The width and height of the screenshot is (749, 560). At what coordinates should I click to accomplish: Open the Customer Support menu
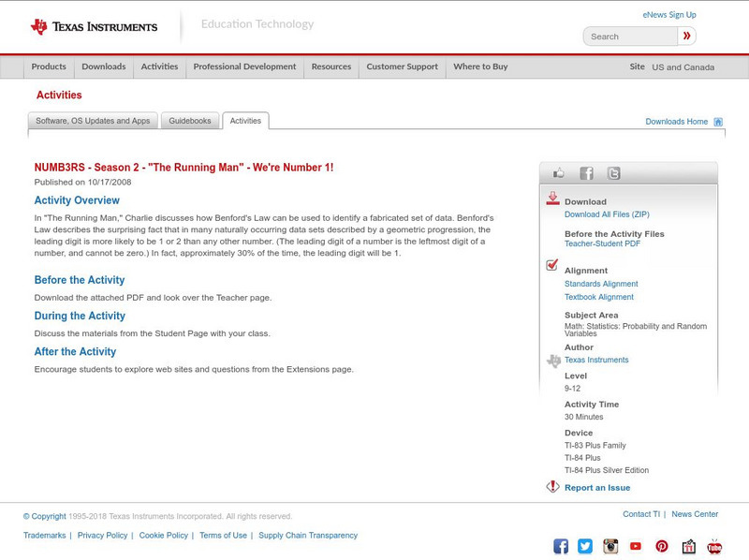point(403,66)
